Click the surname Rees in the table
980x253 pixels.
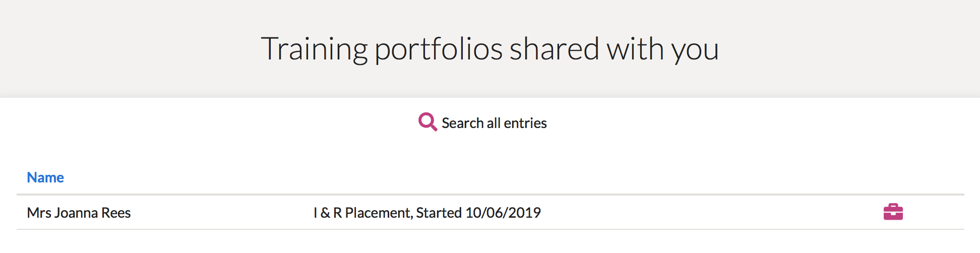click(x=116, y=213)
